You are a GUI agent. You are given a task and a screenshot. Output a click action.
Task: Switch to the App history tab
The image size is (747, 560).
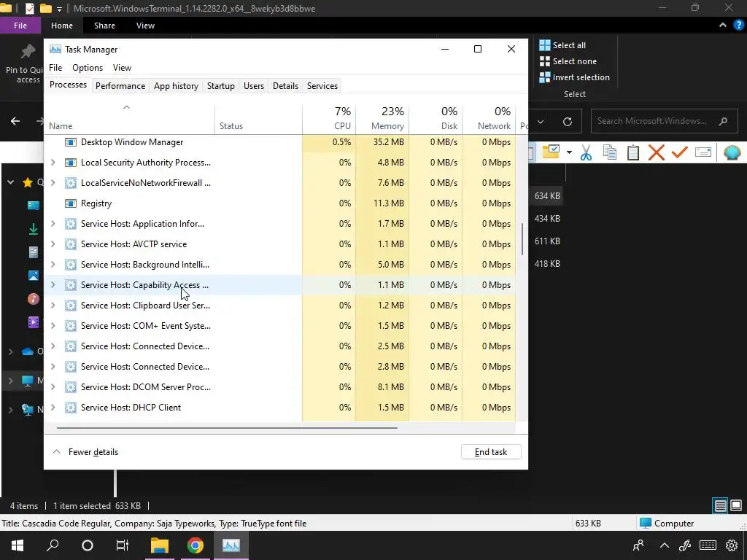[x=176, y=86]
